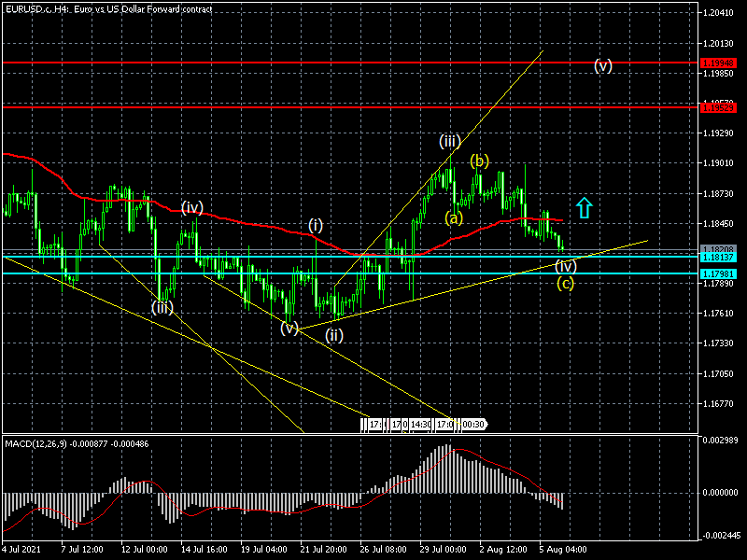Click the 5 Aug 04:00 time axis label
This screenshot has height=560, width=747.
563,552
